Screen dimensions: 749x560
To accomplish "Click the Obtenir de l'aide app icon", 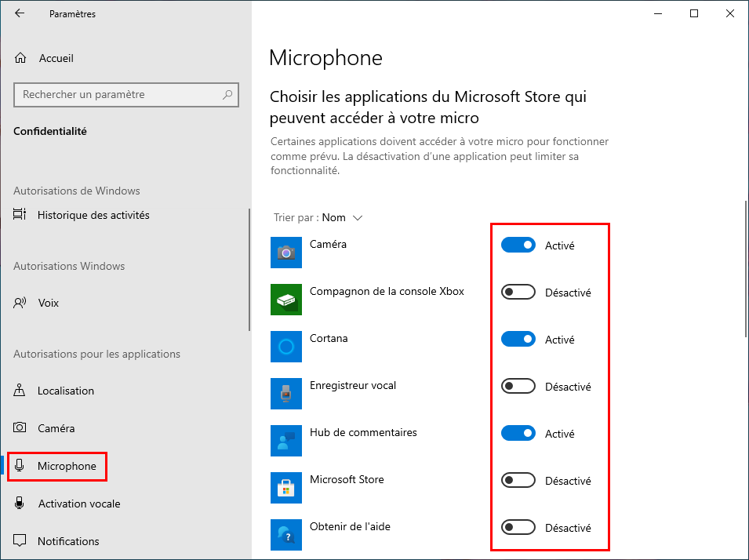I will (x=286, y=535).
